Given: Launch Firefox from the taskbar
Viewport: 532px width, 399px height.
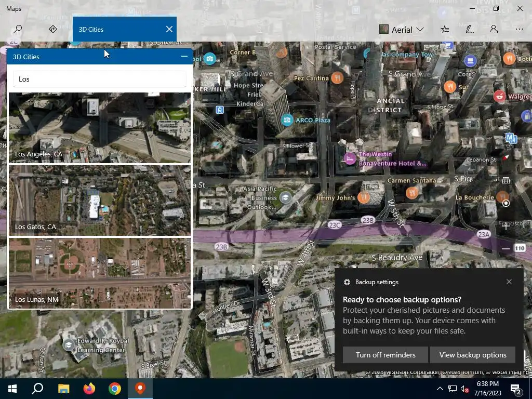Looking at the screenshot, I should point(89,389).
